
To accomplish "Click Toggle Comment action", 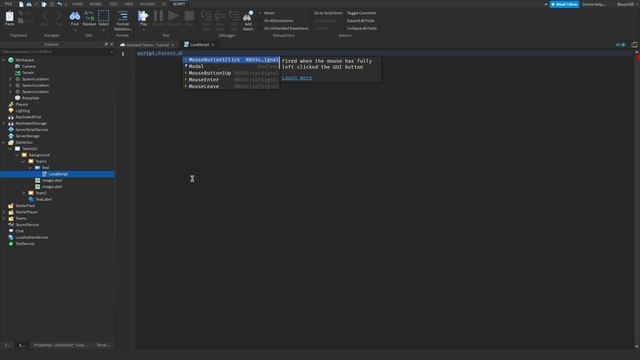I will point(362,13).
